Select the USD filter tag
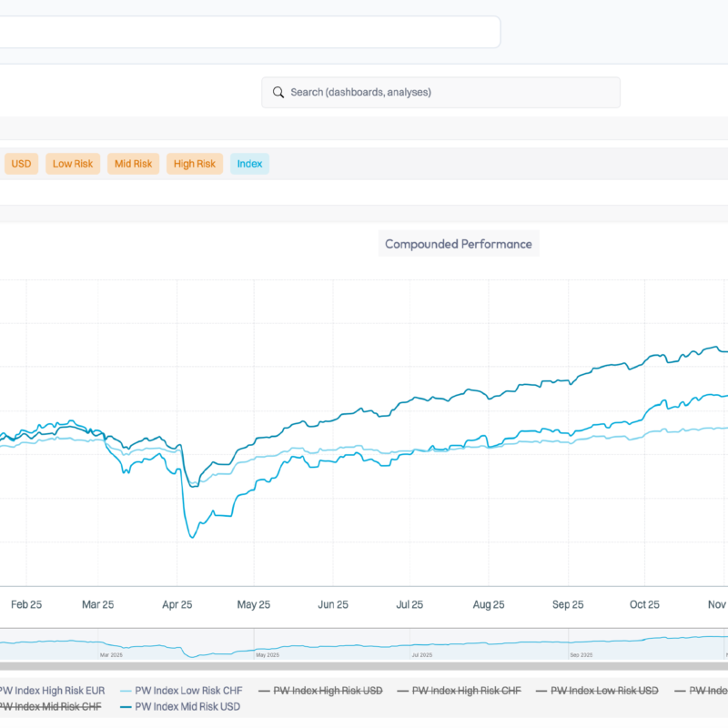Screen dimensions: 728x728 click(21, 164)
